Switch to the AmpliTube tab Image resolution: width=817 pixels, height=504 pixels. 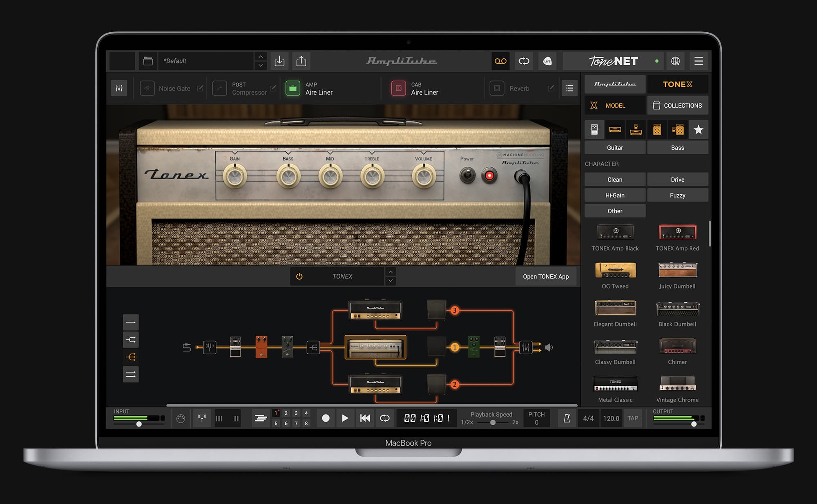coord(615,84)
